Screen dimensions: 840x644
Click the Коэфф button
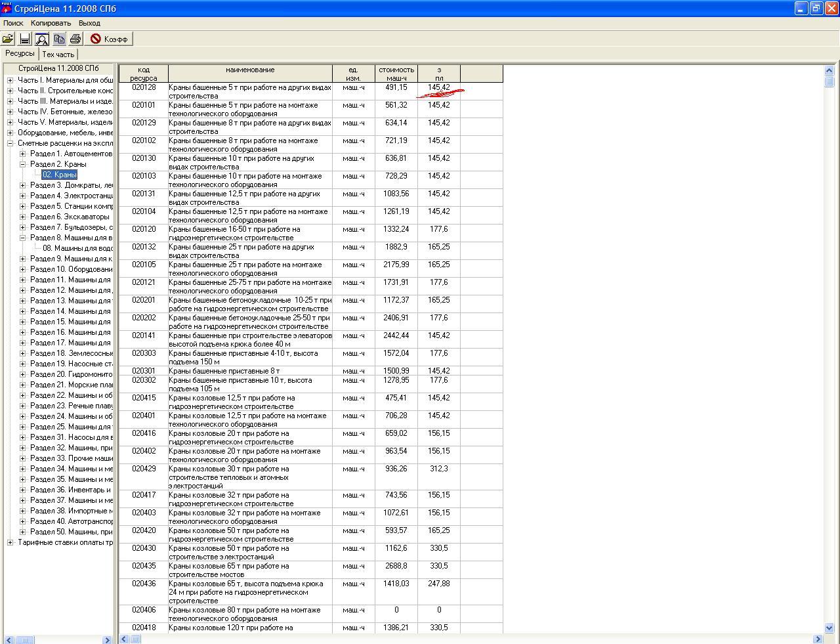[110, 39]
